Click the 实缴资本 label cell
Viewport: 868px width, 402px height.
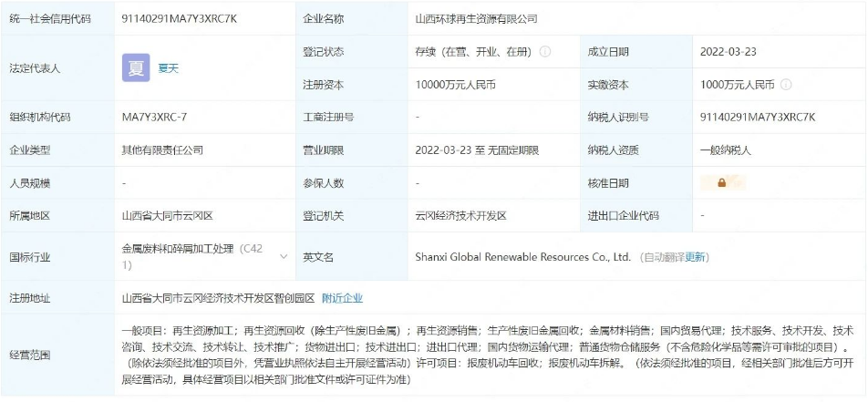pyautogui.click(x=636, y=86)
